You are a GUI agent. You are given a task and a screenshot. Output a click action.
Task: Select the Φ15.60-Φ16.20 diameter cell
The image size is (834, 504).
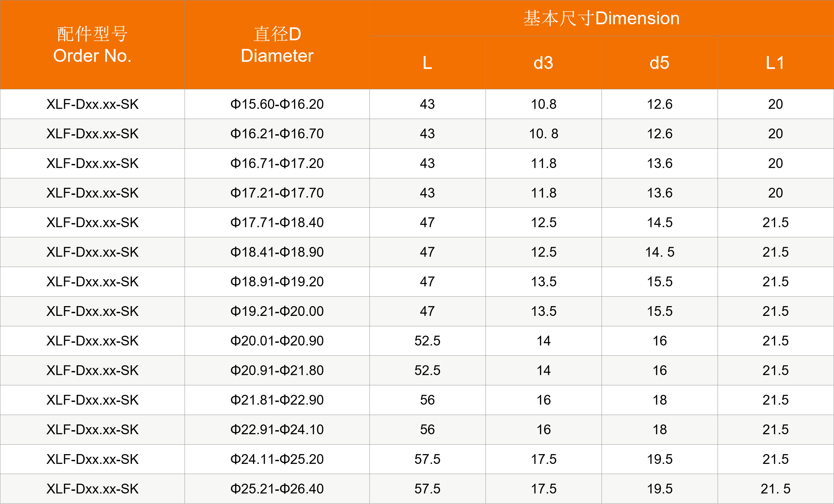coord(277,104)
